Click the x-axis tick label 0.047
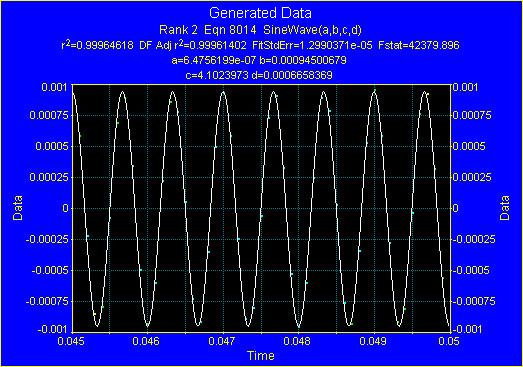The height and width of the screenshot is (367, 523). pos(222,341)
